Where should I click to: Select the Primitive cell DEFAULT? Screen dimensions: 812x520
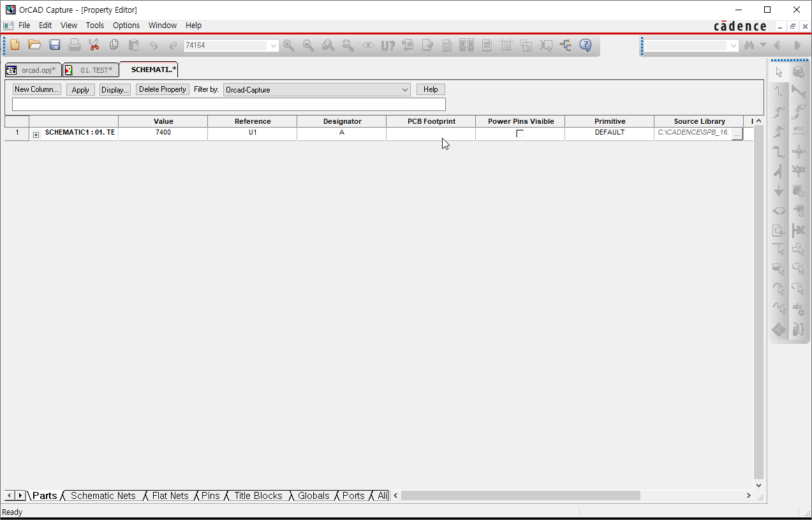610,133
